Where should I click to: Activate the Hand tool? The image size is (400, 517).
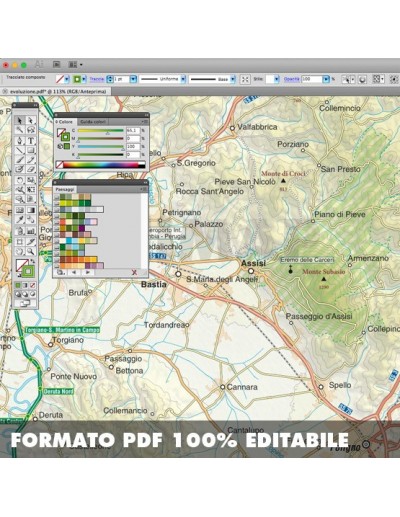click(20, 250)
